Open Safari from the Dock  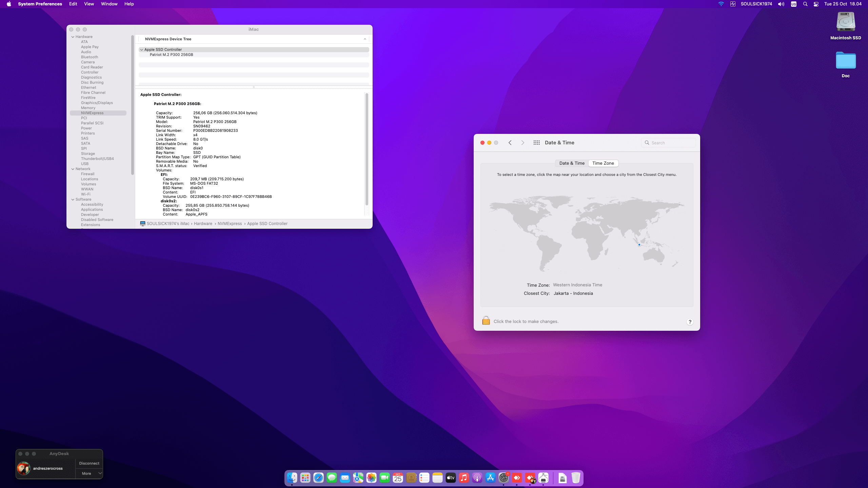pos(318,478)
